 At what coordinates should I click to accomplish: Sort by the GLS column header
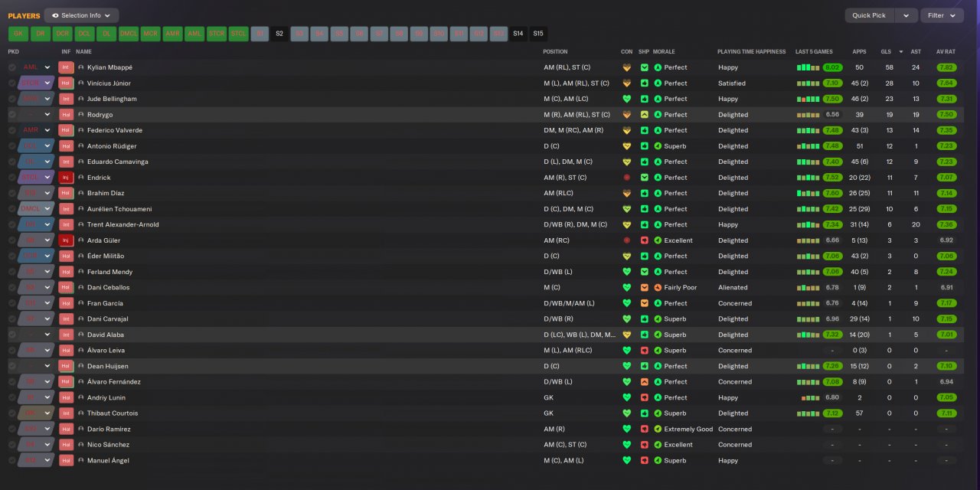886,52
